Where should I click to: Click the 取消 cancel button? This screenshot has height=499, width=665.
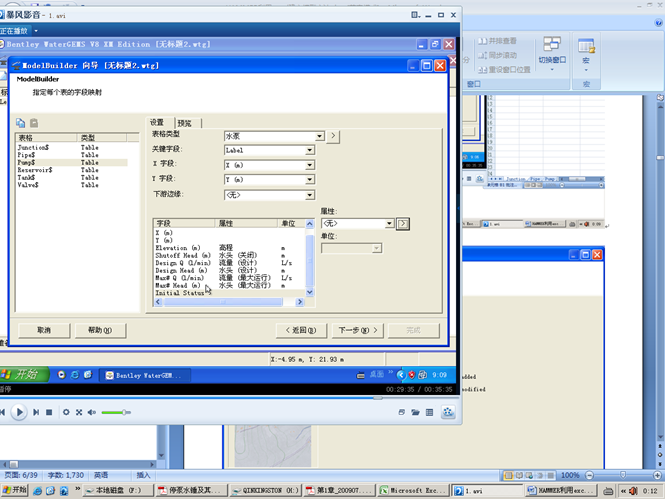[x=43, y=329]
